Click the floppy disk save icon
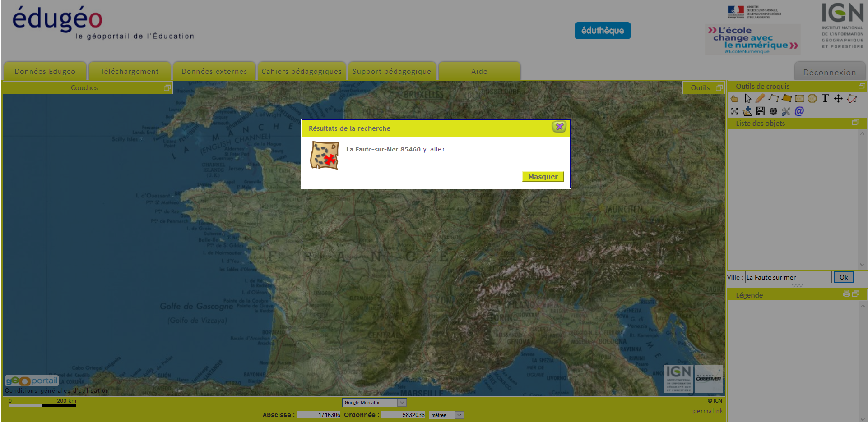 tap(760, 111)
